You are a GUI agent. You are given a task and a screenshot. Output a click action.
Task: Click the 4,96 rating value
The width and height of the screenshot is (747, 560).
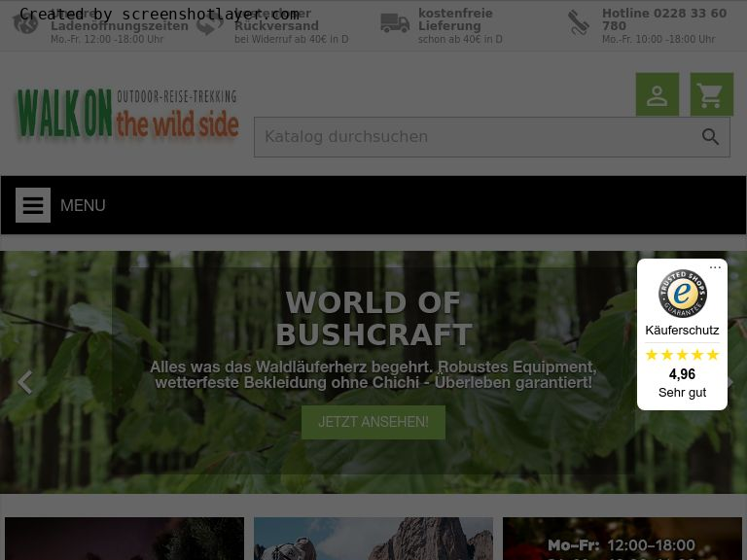click(x=682, y=374)
